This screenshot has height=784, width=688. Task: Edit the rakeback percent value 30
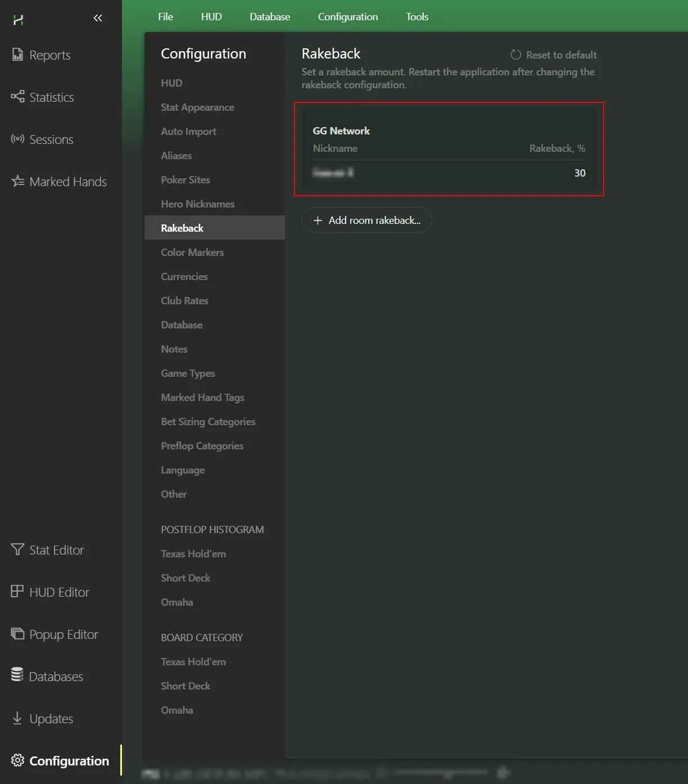[x=580, y=173]
